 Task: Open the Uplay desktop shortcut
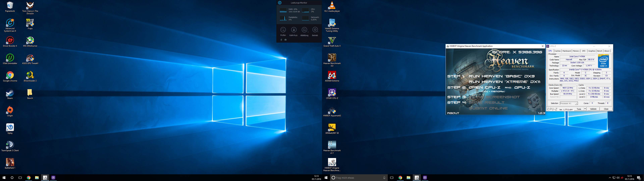pyautogui.click(x=10, y=129)
